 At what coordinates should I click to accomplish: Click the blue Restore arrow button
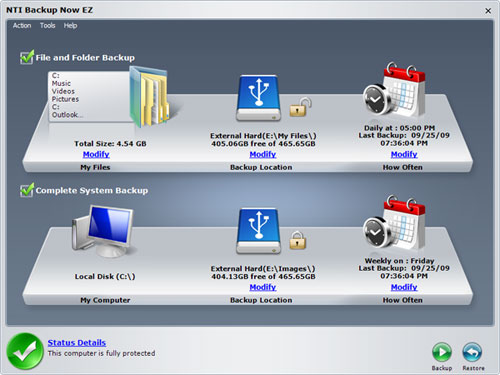(472, 352)
